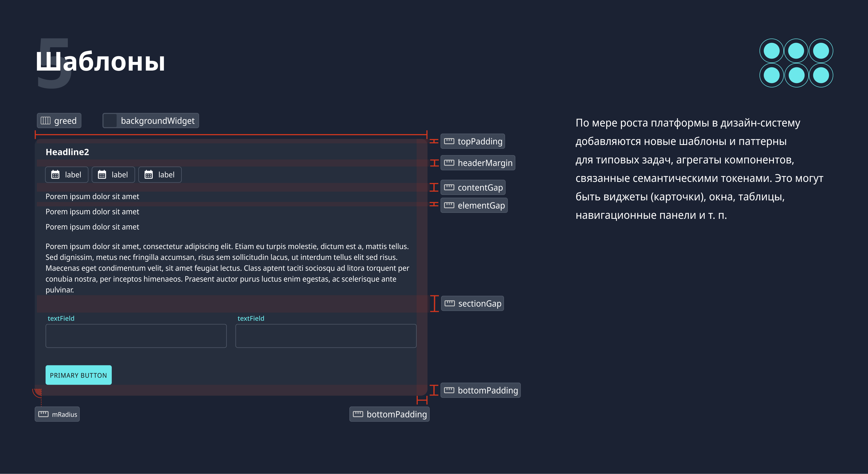Click the top-left circle in the logo

[x=771, y=51]
